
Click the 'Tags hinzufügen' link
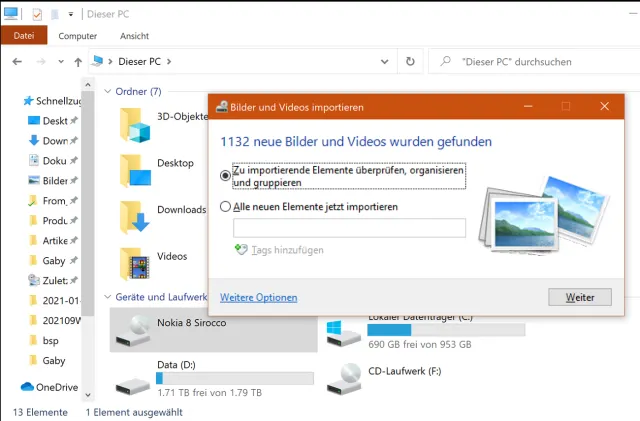click(x=287, y=250)
